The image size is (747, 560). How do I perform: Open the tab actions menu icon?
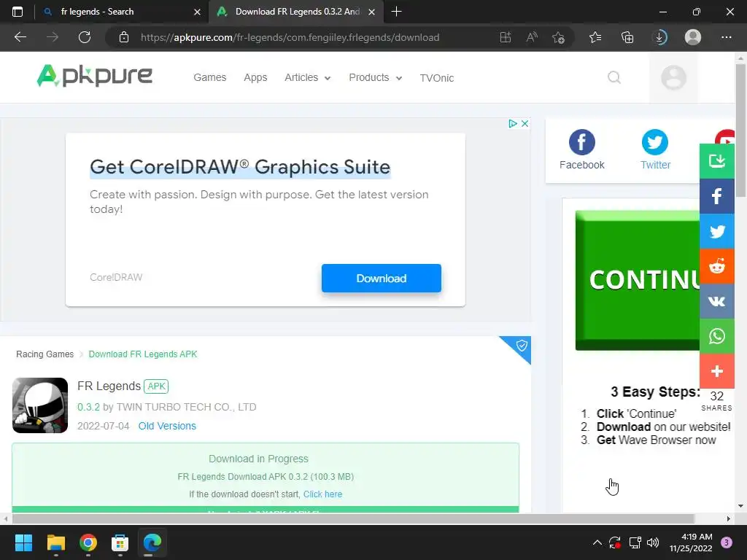pyautogui.click(x=18, y=12)
